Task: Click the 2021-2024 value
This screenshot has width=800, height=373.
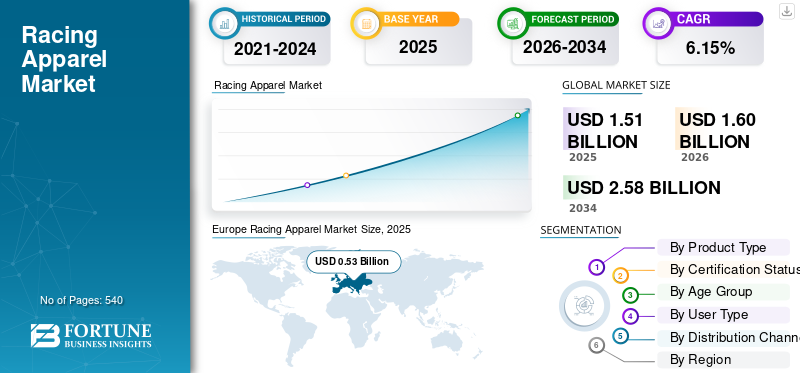Action: tap(275, 49)
